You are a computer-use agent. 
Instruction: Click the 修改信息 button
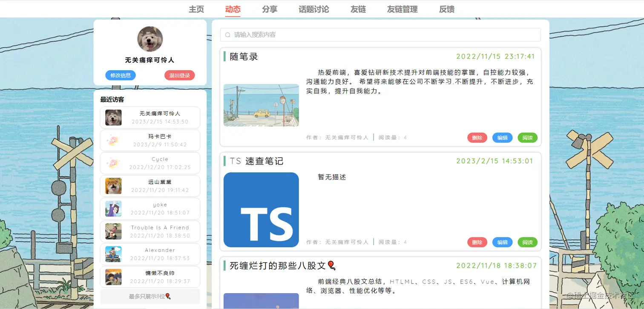tap(121, 75)
